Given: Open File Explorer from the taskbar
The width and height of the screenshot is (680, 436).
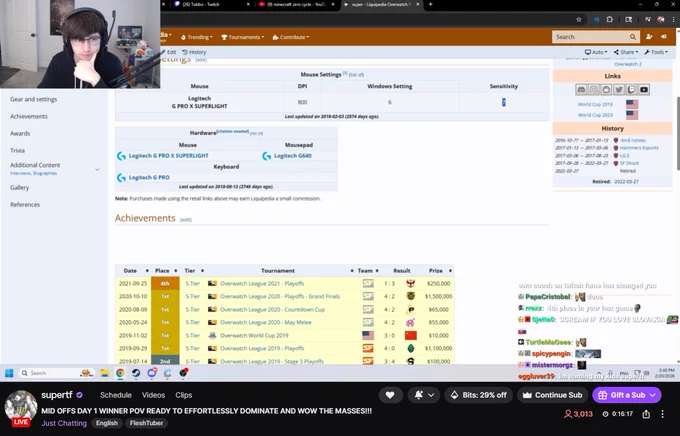Looking at the screenshot, I should [104, 373].
